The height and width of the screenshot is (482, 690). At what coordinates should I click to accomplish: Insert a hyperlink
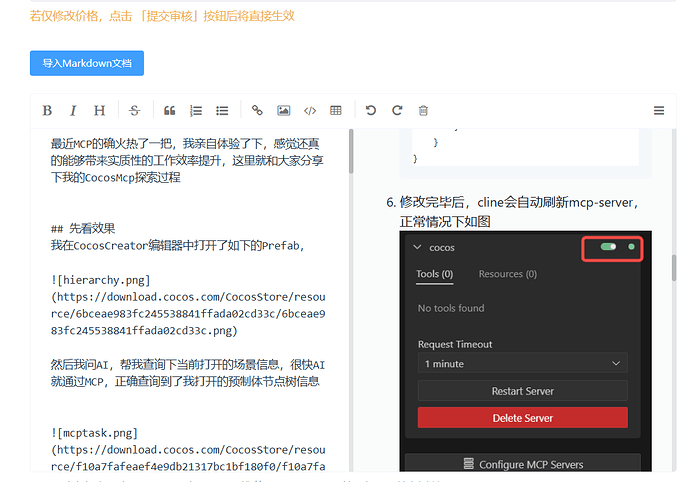[257, 110]
